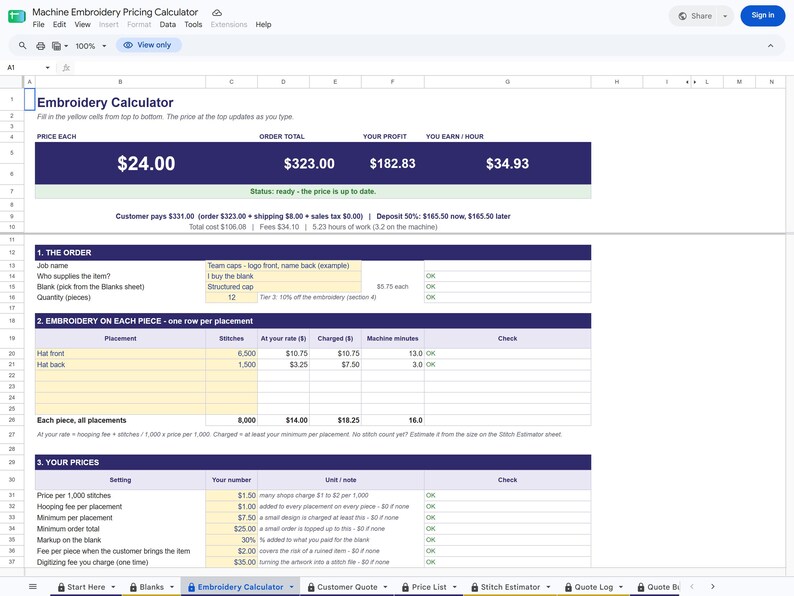The image size is (794, 596).
Task: Click the green Status ready bar
Action: click(313, 192)
